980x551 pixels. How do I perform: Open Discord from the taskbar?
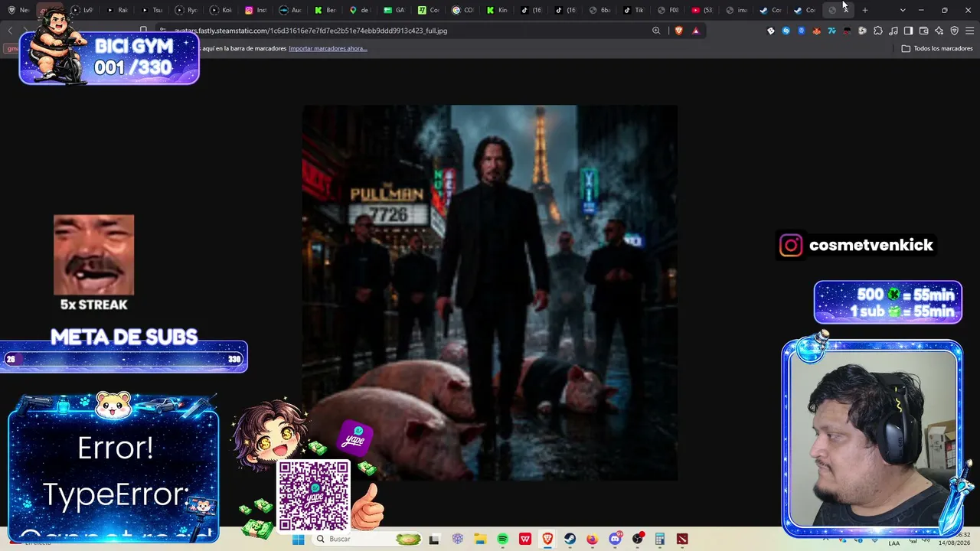pos(615,539)
